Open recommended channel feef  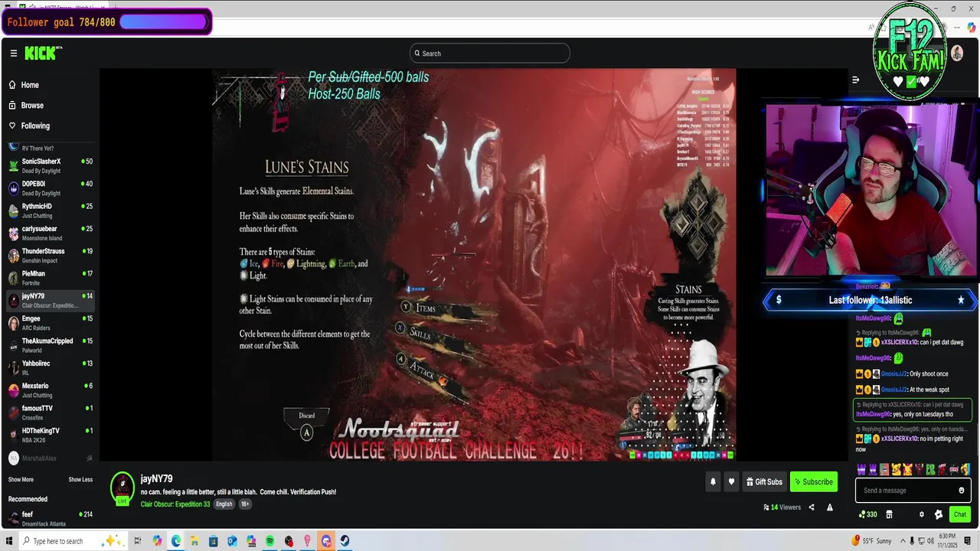point(50,518)
